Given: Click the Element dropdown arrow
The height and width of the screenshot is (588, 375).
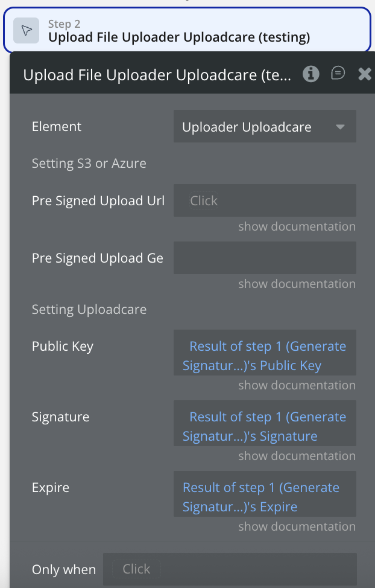Looking at the screenshot, I should click(x=340, y=127).
